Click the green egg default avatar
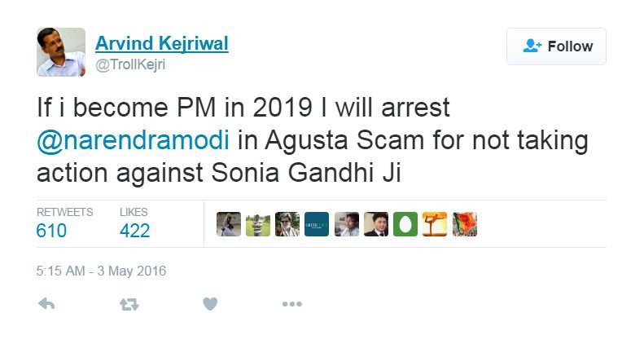The image size is (644, 344). click(405, 224)
